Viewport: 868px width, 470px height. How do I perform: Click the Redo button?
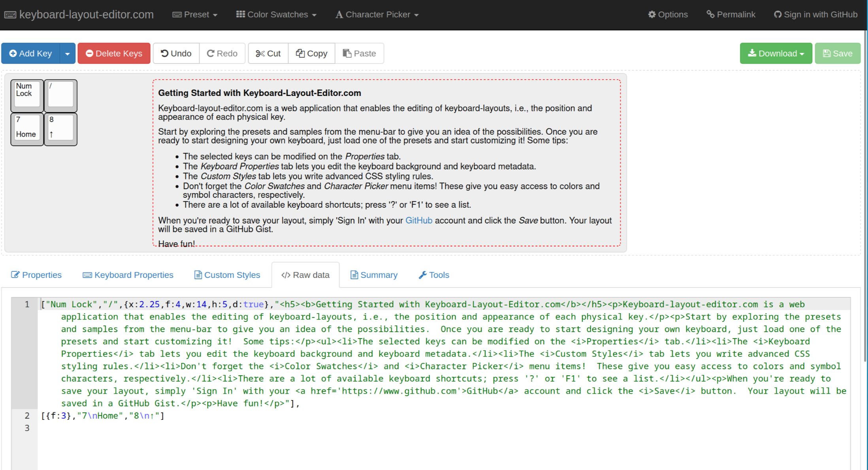coord(222,53)
